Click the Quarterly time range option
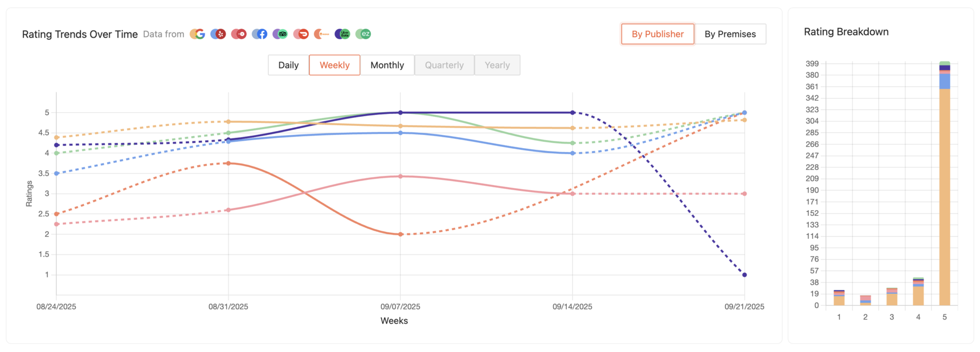 (x=444, y=65)
